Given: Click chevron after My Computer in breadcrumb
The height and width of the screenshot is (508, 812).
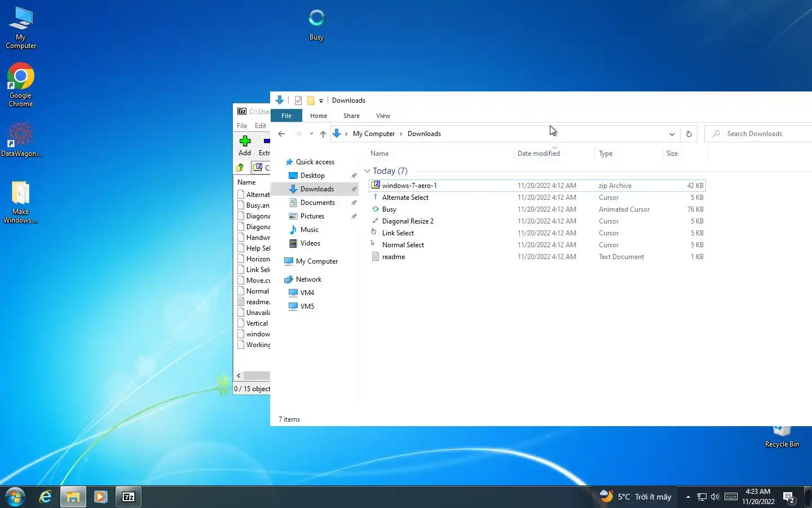Looking at the screenshot, I should point(401,134).
